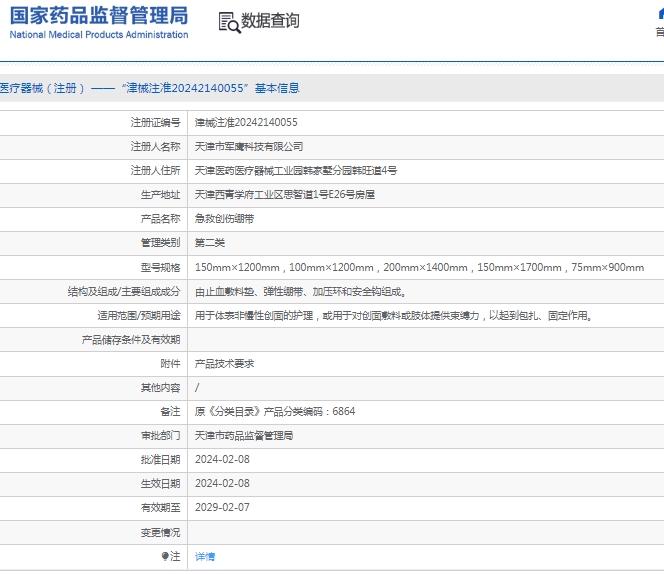Select registration number 津械注准20242140055 in table
The height and width of the screenshot is (574, 664).
(x=245, y=122)
